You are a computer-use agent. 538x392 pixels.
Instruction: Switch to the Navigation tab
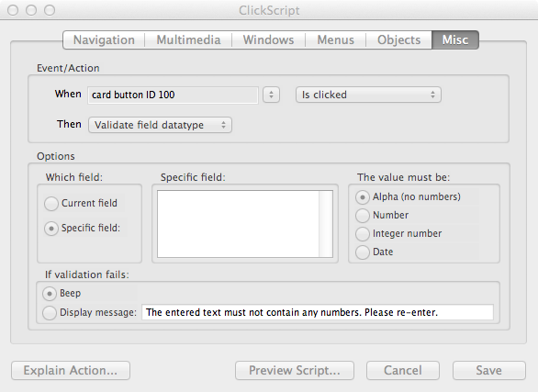pos(104,39)
